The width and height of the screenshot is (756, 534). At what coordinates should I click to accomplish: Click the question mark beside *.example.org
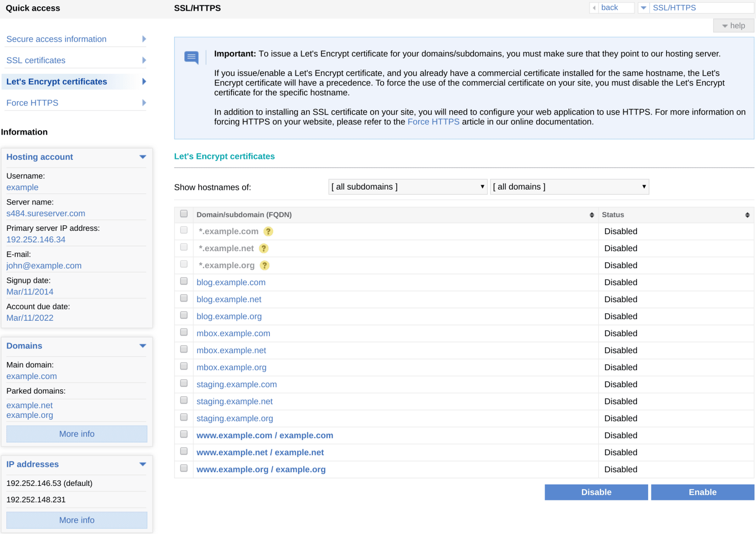264,266
